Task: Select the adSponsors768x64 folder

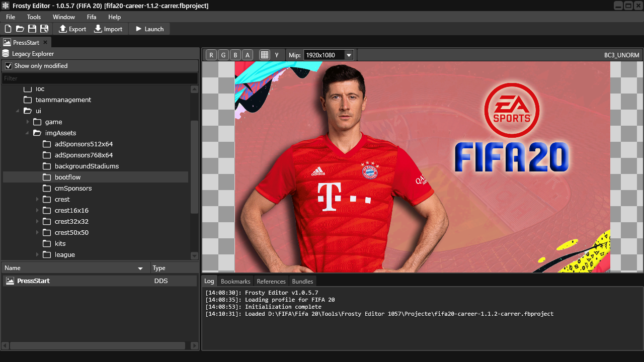Action: (x=84, y=155)
